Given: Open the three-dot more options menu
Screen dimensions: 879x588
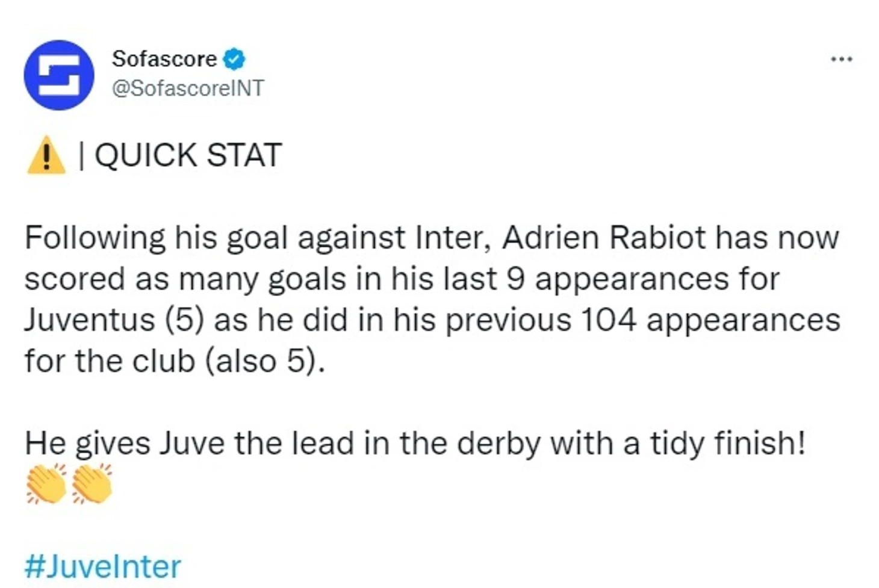Looking at the screenshot, I should pos(841,59).
